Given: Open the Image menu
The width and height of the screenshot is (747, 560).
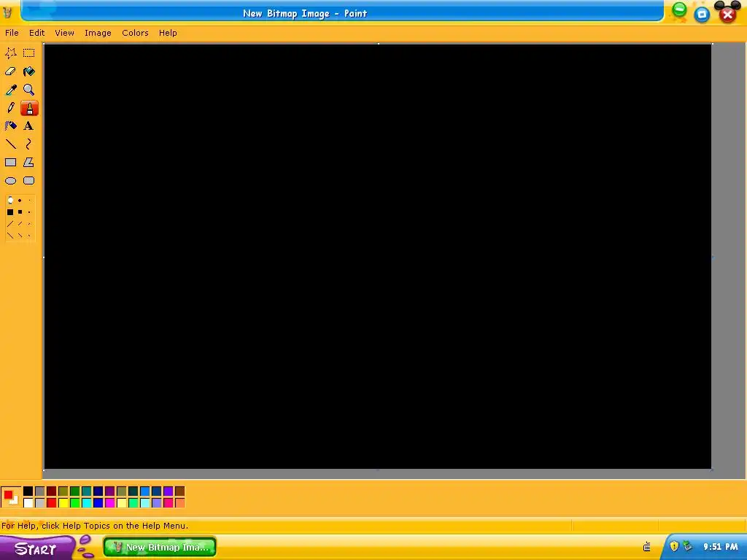Looking at the screenshot, I should click(x=98, y=33).
